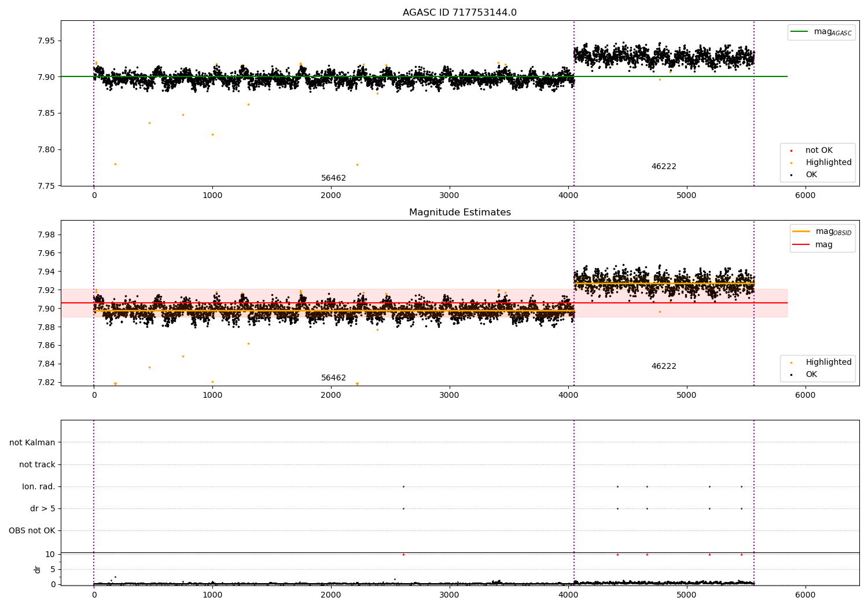Click the 46222 label in Magnitude Estimates plot
The image size is (868, 608).
tap(664, 367)
